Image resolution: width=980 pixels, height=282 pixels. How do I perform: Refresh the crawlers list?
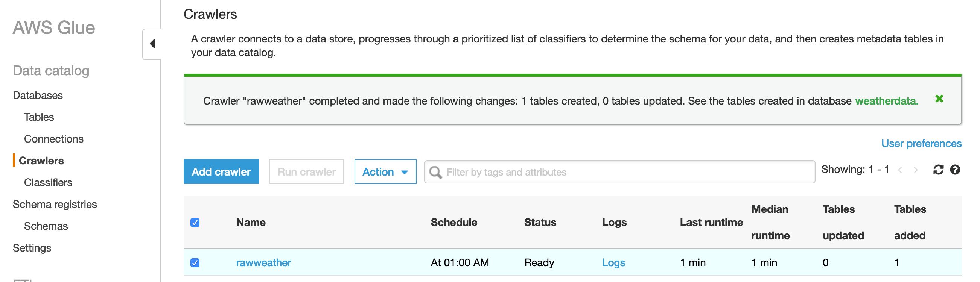[938, 170]
